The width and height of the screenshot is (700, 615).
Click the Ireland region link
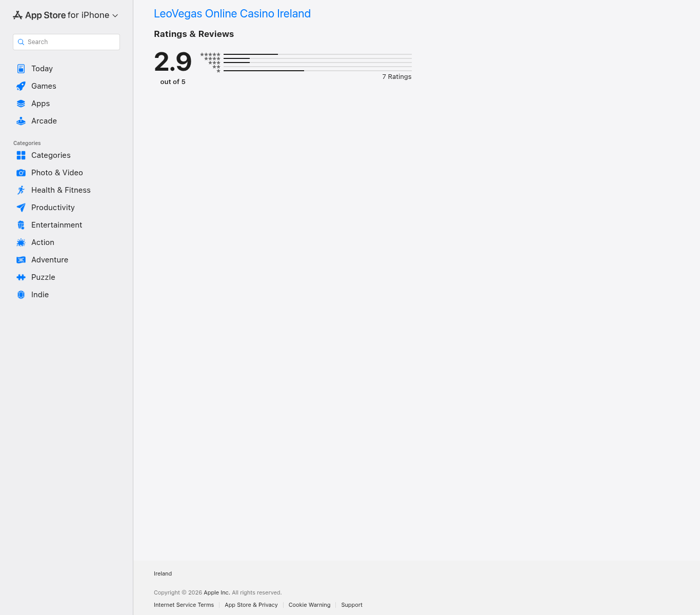(x=163, y=574)
